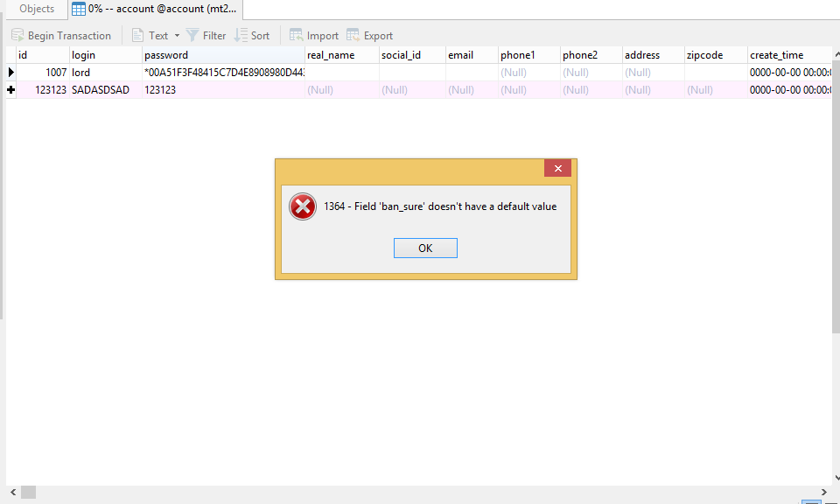Click the zipcode column header
Viewport: 840px width, 504px height.
click(x=717, y=55)
